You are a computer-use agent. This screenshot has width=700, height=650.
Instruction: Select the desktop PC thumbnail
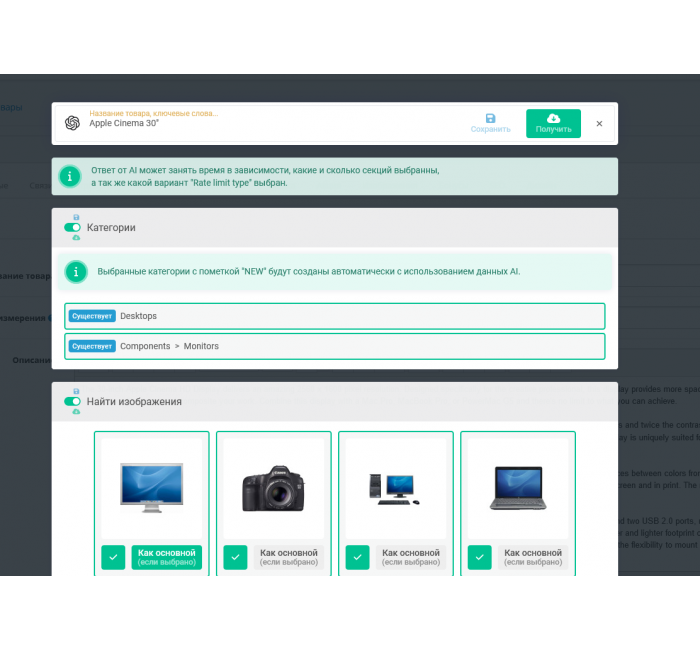pos(396,488)
